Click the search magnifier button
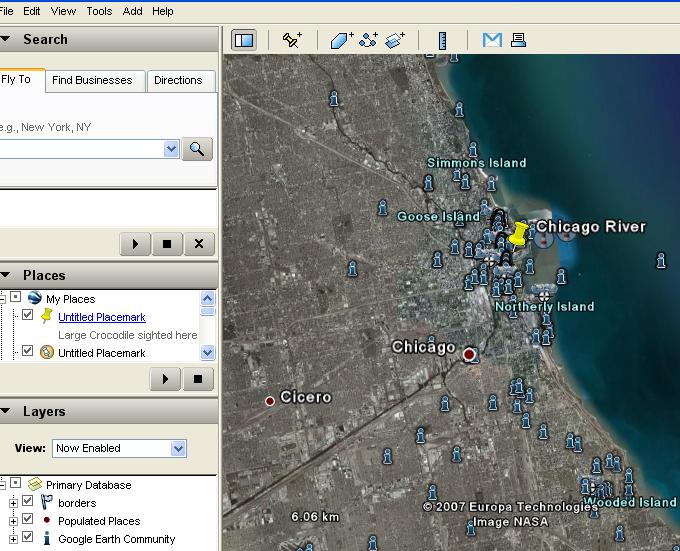The width and height of the screenshot is (680, 551). pyautogui.click(x=197, y=149)
